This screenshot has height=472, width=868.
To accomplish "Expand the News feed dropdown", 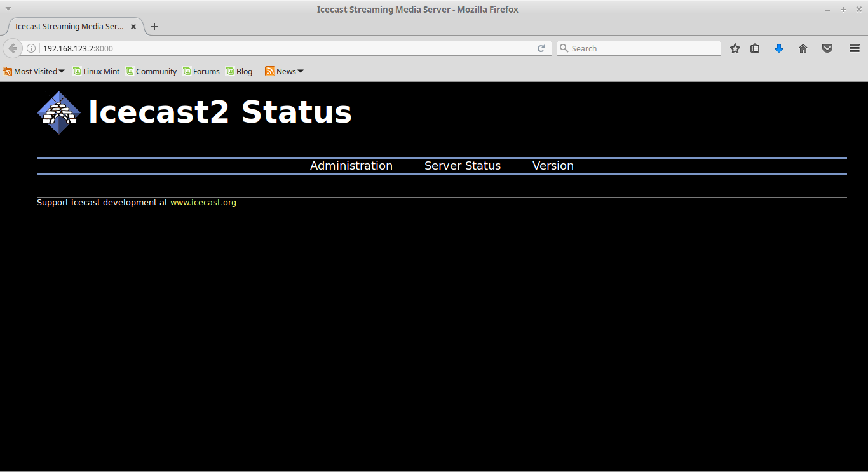I will tap(285, 71).
